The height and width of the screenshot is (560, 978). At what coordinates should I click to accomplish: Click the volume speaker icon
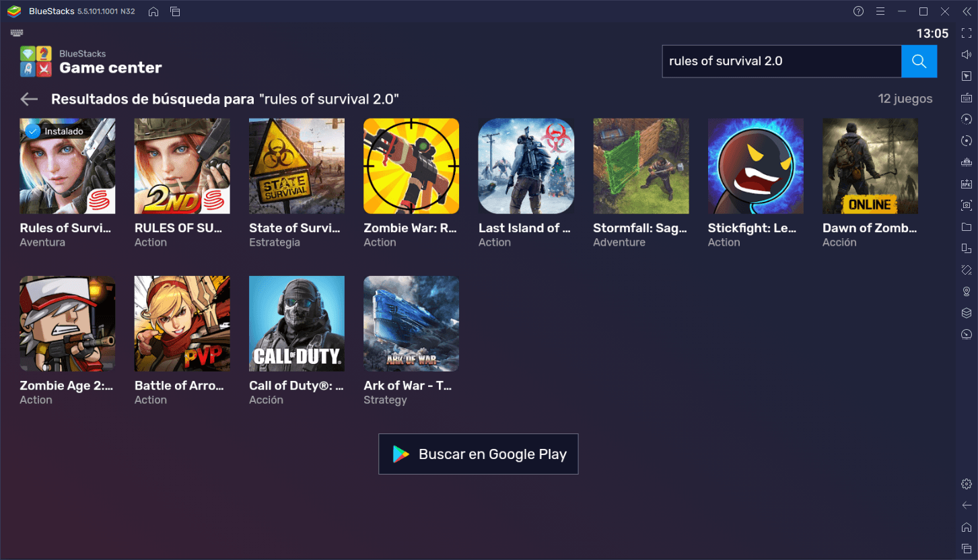[967, 55]
